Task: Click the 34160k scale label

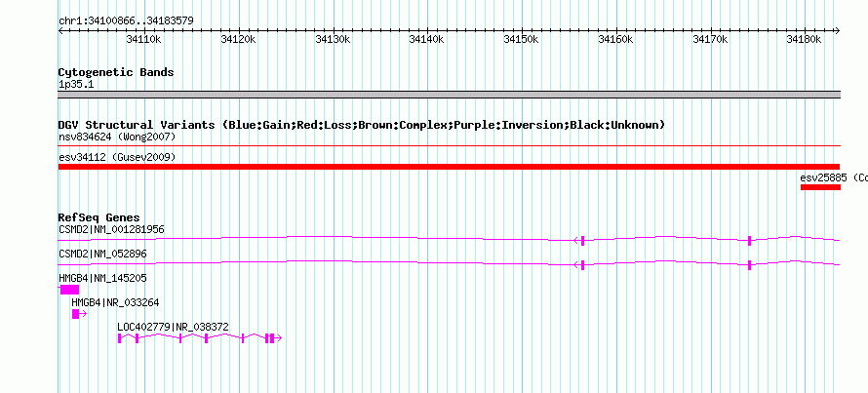Action: (x=616, y=39)
